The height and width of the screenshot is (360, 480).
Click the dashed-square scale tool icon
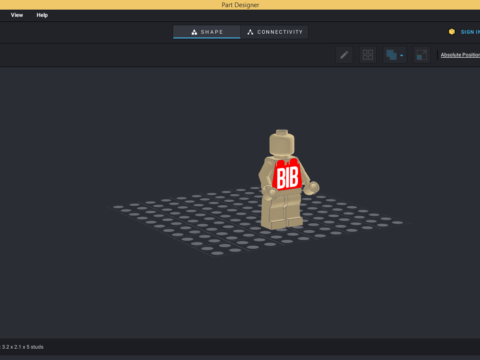pos(422,55)
